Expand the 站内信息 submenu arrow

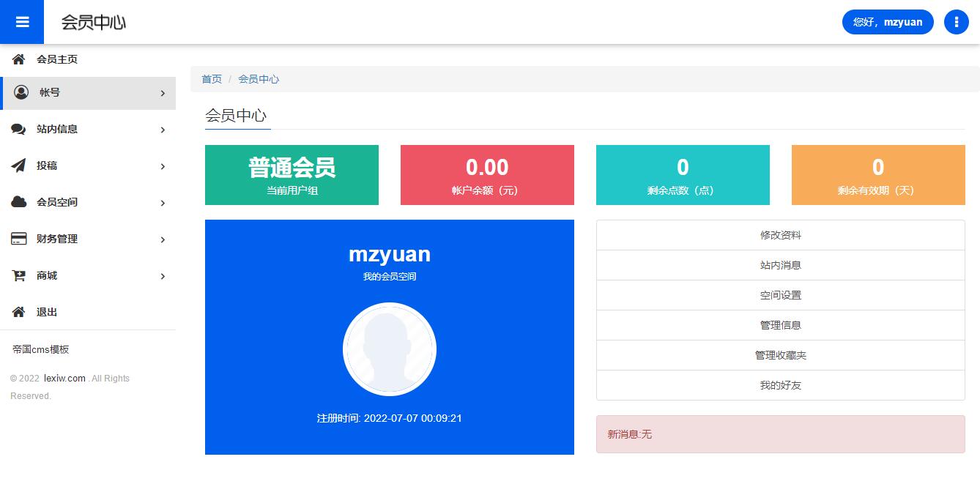click(x=163, y=130)
